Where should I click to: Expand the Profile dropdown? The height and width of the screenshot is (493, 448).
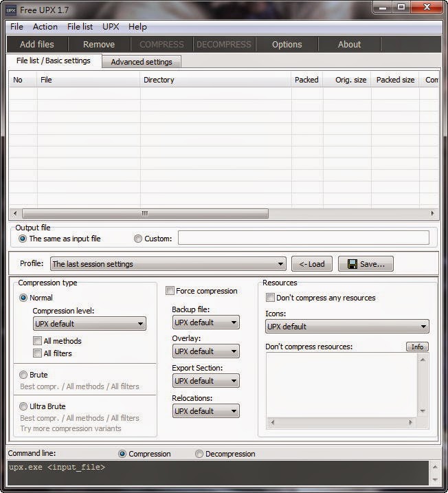click(168, 264)
